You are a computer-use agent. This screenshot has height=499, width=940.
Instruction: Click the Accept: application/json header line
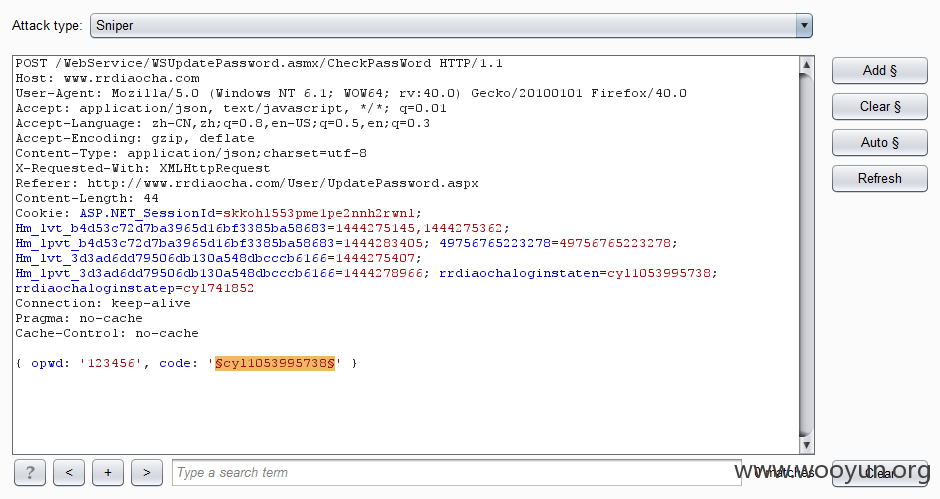(x=231, y=109)
